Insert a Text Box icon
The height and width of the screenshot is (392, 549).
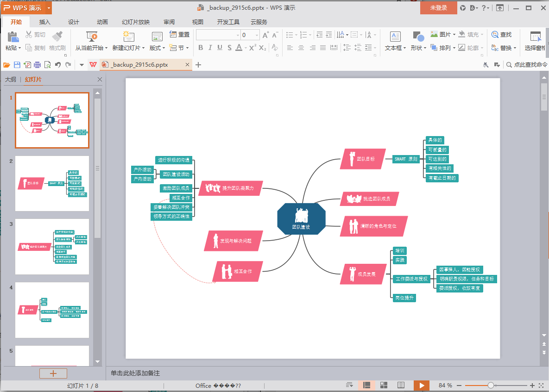395,37
